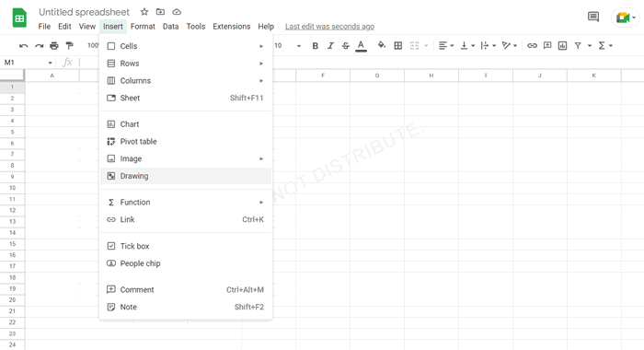Open the Data menu
Viewport: 644px width, 350px height.
[x=170, y=27]
